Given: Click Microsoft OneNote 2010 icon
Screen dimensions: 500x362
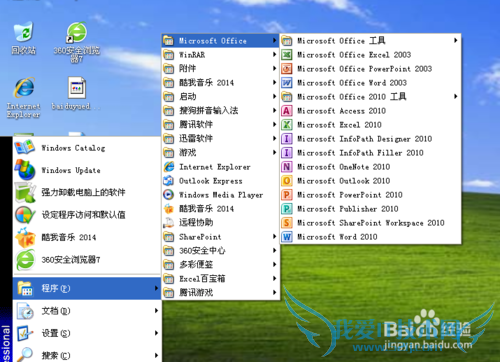Looking at the screenshot, I should pos(287,167).
